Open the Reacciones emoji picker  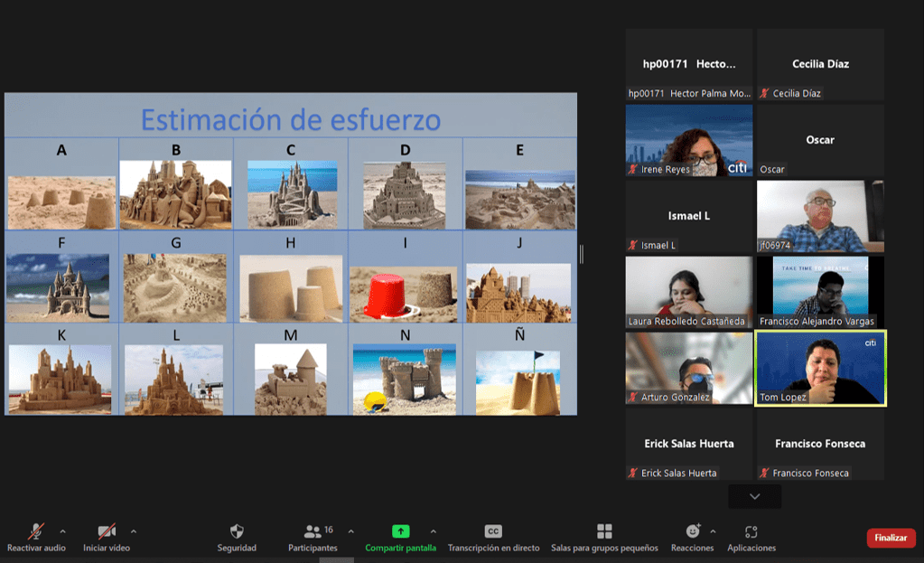693,531
